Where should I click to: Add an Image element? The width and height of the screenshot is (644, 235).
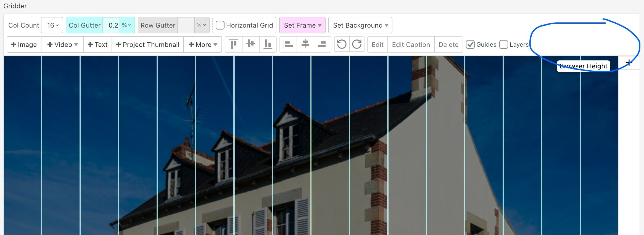pyautogui.click(x=24, y=44)
